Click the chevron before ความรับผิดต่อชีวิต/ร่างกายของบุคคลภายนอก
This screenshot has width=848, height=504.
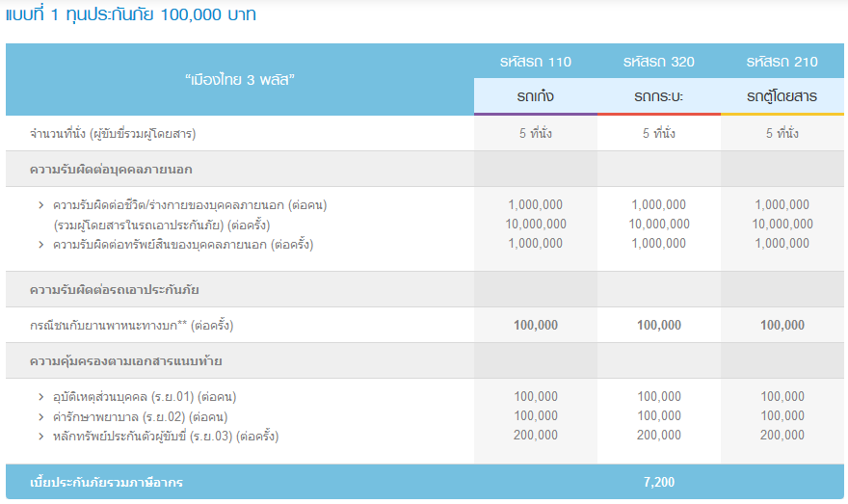(41, 205)
